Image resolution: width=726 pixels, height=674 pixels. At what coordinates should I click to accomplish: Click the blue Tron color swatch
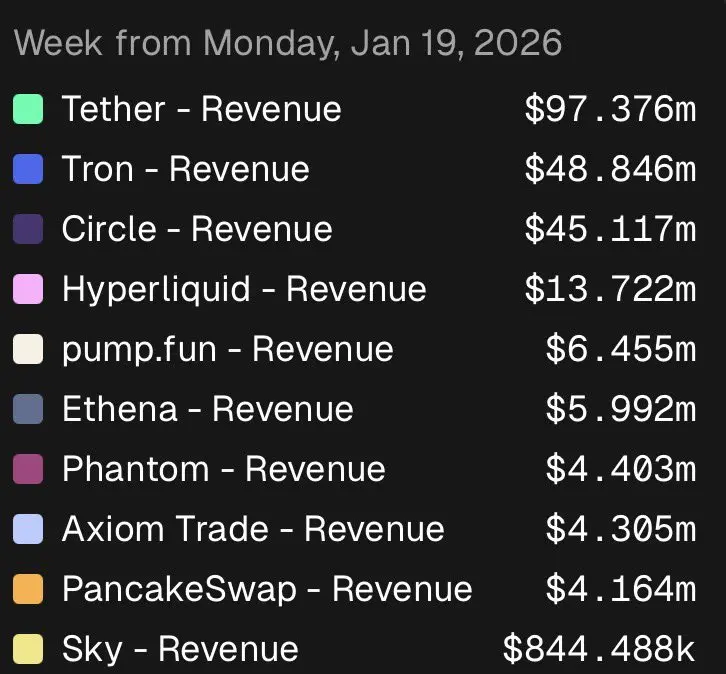click(28, 169)
